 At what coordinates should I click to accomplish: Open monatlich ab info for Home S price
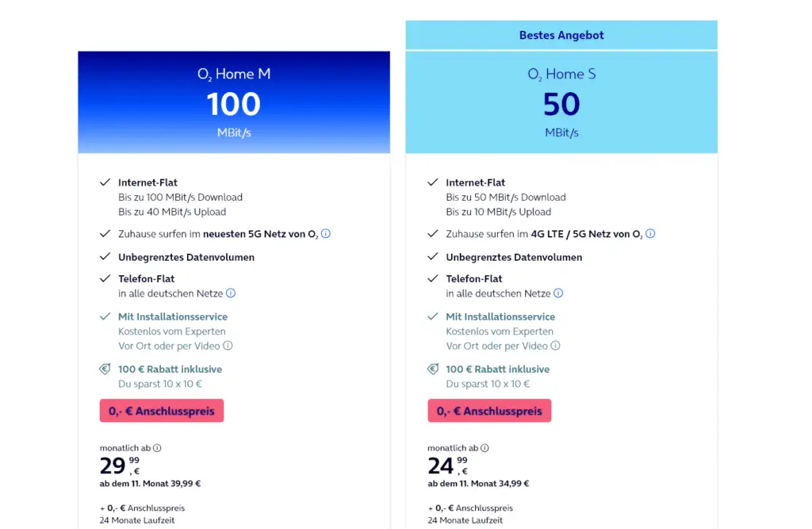click(x=485, y=447)
